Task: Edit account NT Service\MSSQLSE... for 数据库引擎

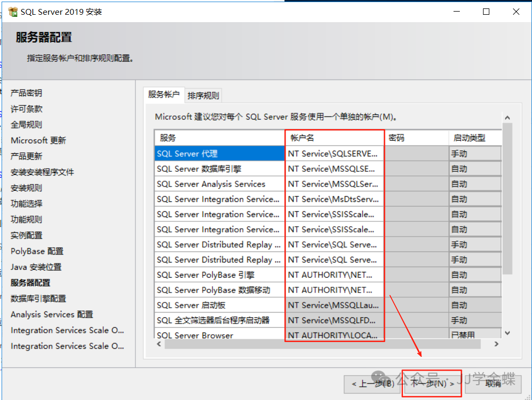Action: coord(334,169)
